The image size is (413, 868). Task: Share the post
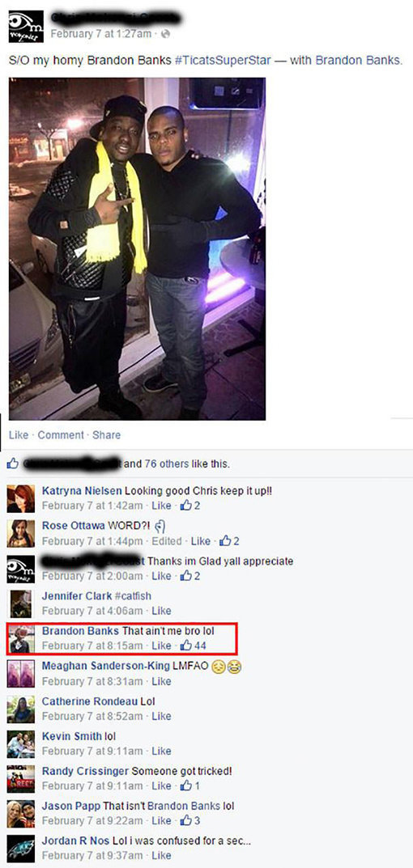(x=106, y=435)
